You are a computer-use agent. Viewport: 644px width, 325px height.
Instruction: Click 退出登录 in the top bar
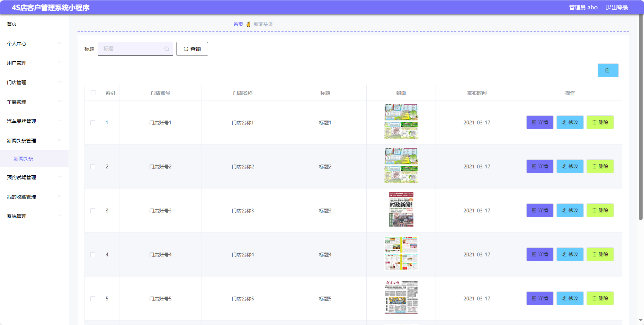point(617,7)
